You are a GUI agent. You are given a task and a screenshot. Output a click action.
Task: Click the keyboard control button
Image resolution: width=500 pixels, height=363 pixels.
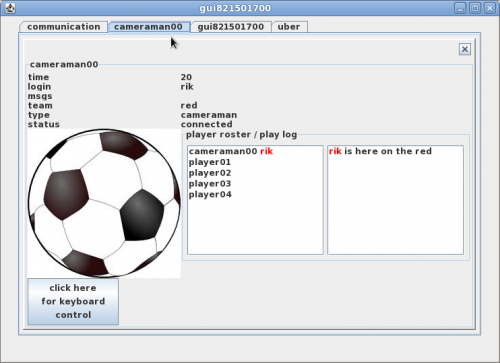tap(73, 301)
